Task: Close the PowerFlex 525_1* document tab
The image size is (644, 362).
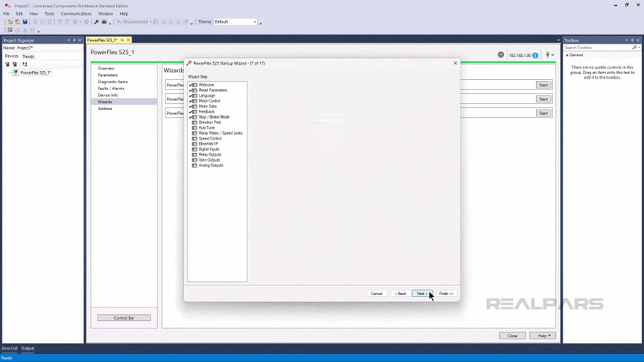Action: pos(128,40)
